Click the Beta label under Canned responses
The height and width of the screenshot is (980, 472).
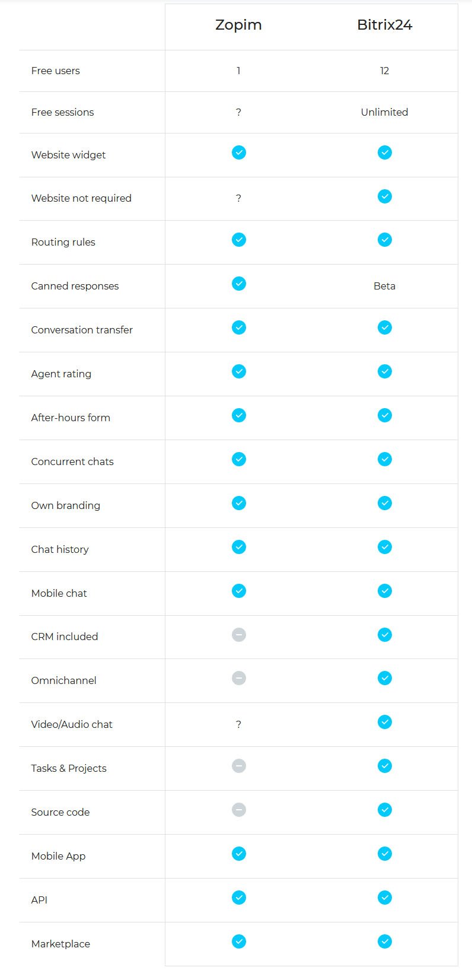click(x=384, y=286)
